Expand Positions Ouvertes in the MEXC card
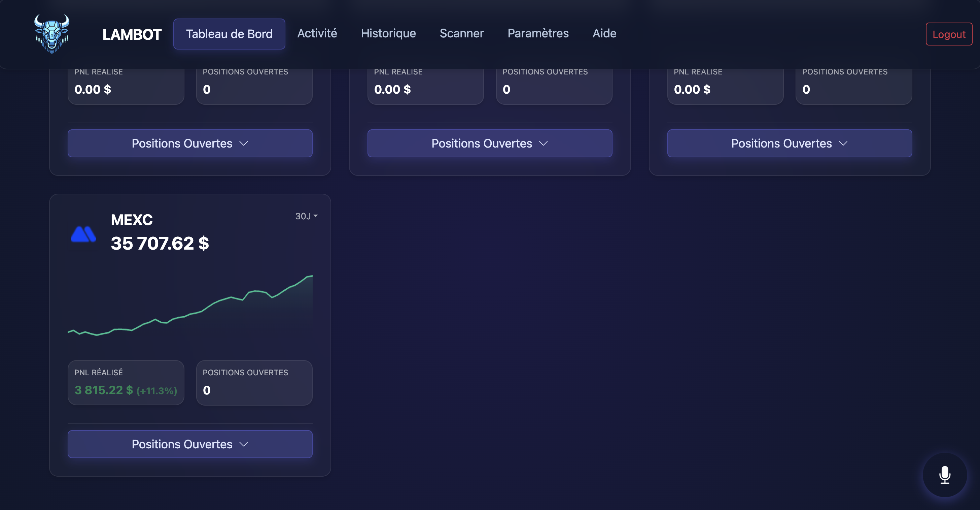This screenshot has width=980, height=510. (x=190, y=444)
